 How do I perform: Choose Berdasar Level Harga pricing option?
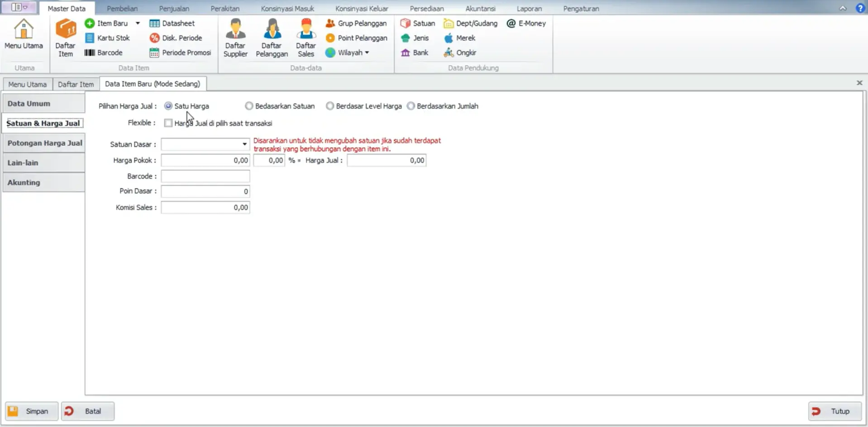coord(330,106)
